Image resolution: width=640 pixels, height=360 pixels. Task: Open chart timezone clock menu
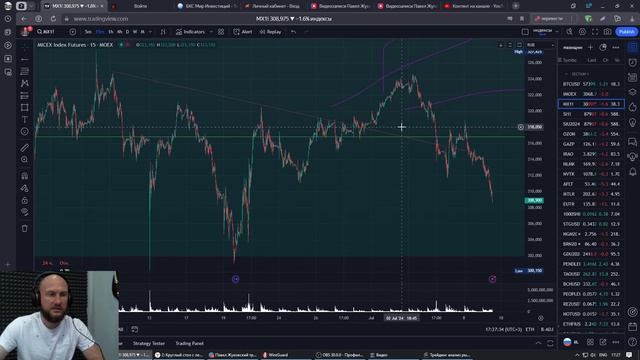(504, 329)
